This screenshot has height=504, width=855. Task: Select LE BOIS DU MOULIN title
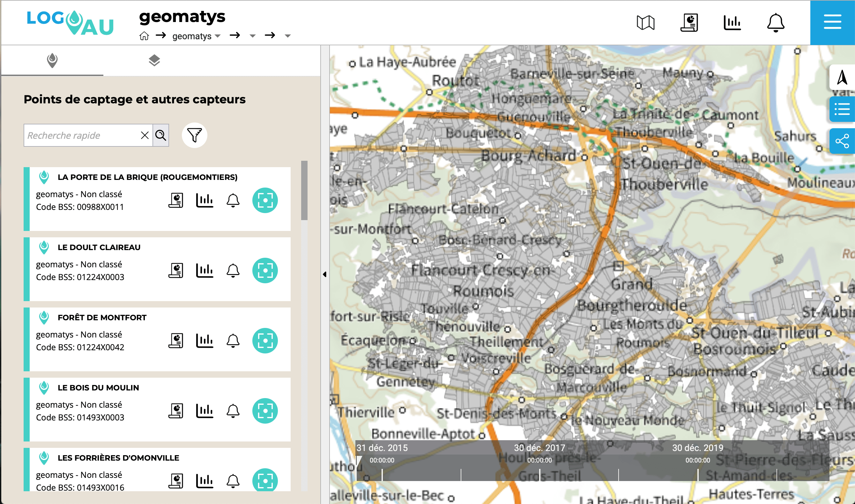98,388
